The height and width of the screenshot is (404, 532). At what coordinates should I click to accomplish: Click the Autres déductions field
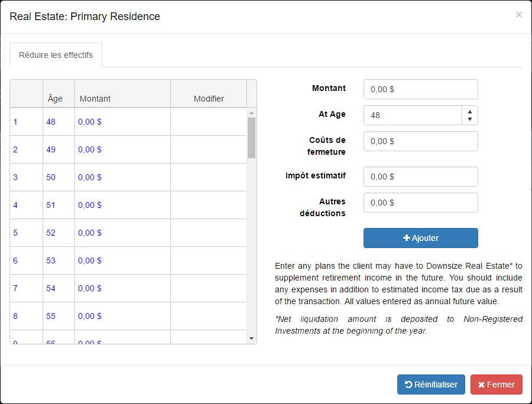click(420, 203)
